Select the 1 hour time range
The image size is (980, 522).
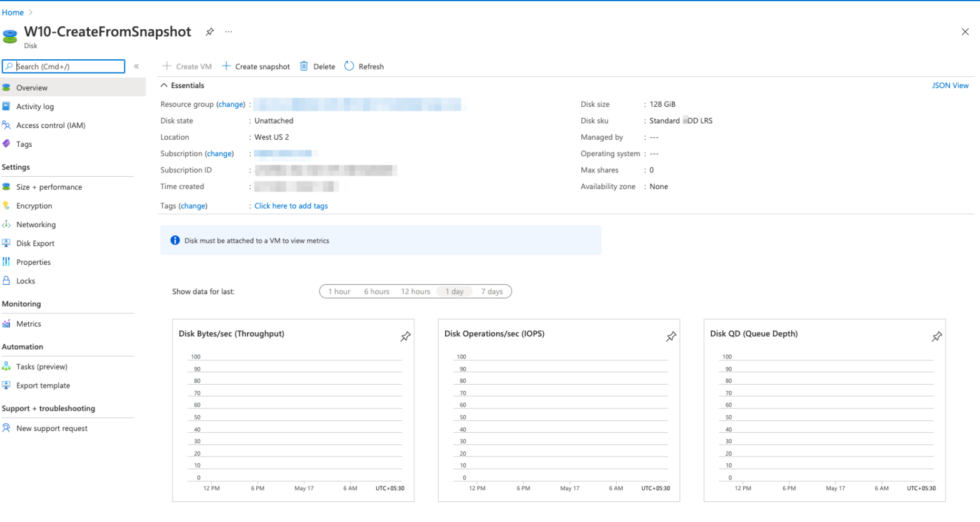click(x=339, y=292)
